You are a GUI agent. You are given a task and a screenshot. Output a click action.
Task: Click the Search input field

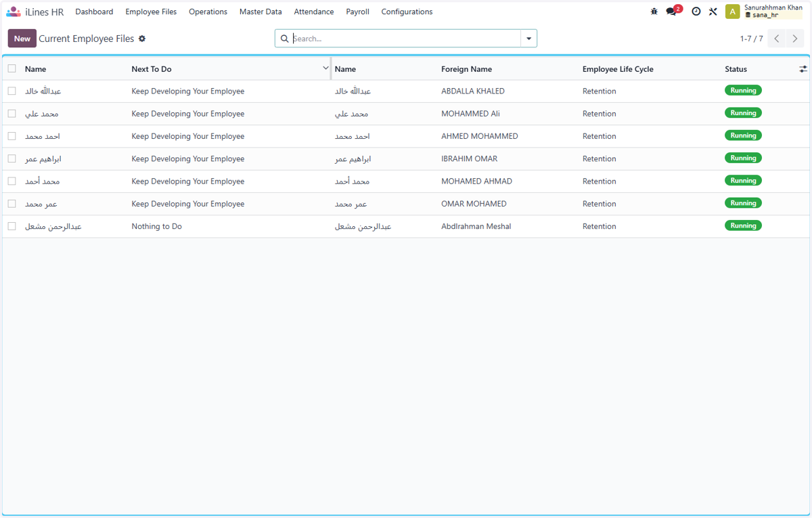(x=405, y=39)
